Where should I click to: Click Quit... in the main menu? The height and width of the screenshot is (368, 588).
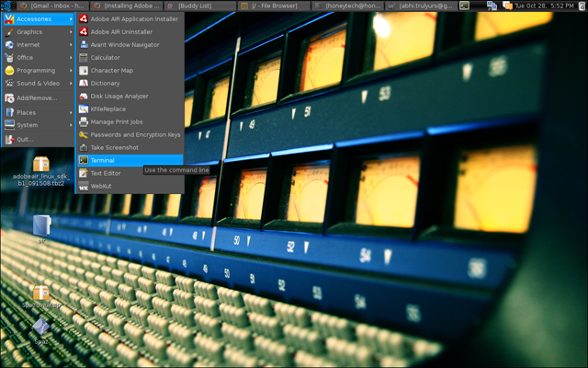pos(24,140)
